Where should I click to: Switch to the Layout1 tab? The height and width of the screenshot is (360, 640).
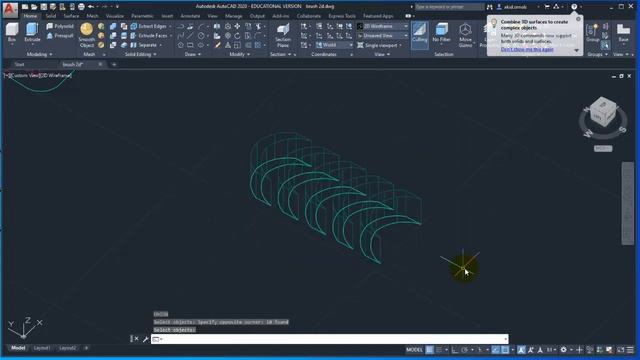[x=42, y=348]
